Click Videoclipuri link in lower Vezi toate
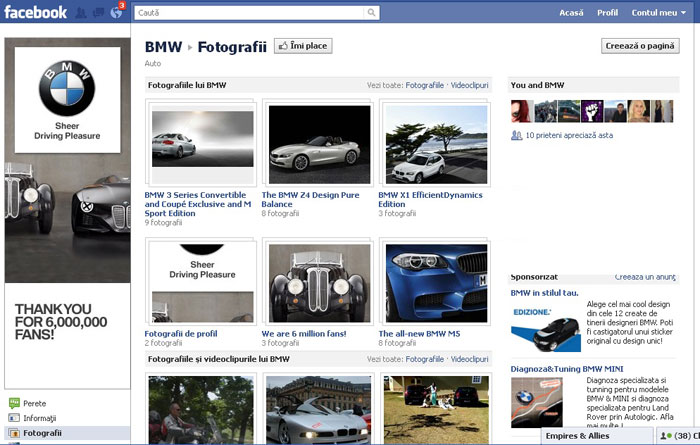The height and width of the screenshot is (445, 700). [469, 359]
